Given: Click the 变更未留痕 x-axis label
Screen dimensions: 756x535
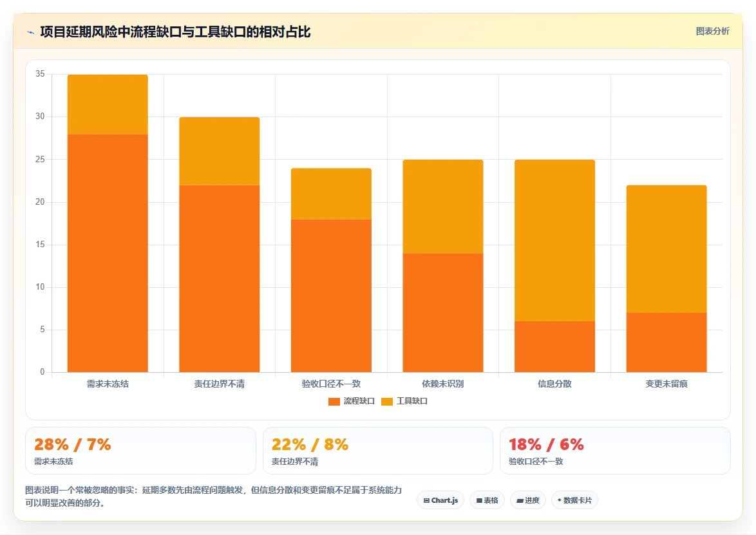Looking at the screenshot, I should pyautogui.click(x=666, y=384).
